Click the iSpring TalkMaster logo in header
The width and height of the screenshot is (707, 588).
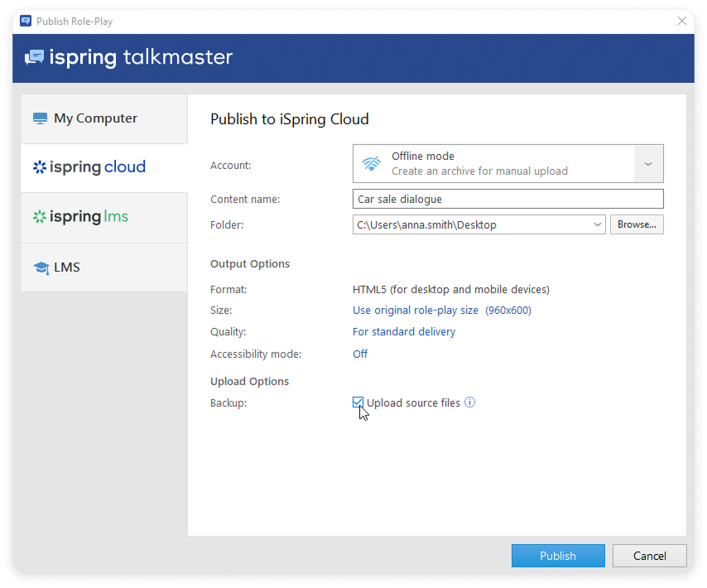[129, 57]
